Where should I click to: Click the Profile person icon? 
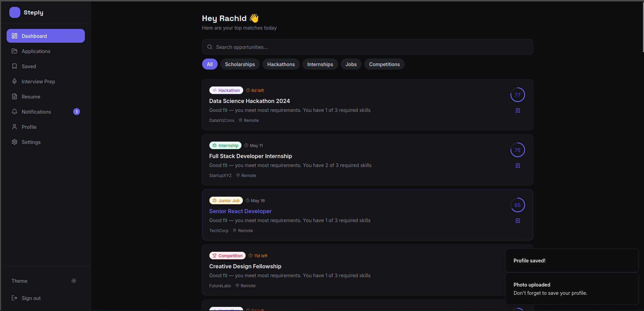click(14, 127)
